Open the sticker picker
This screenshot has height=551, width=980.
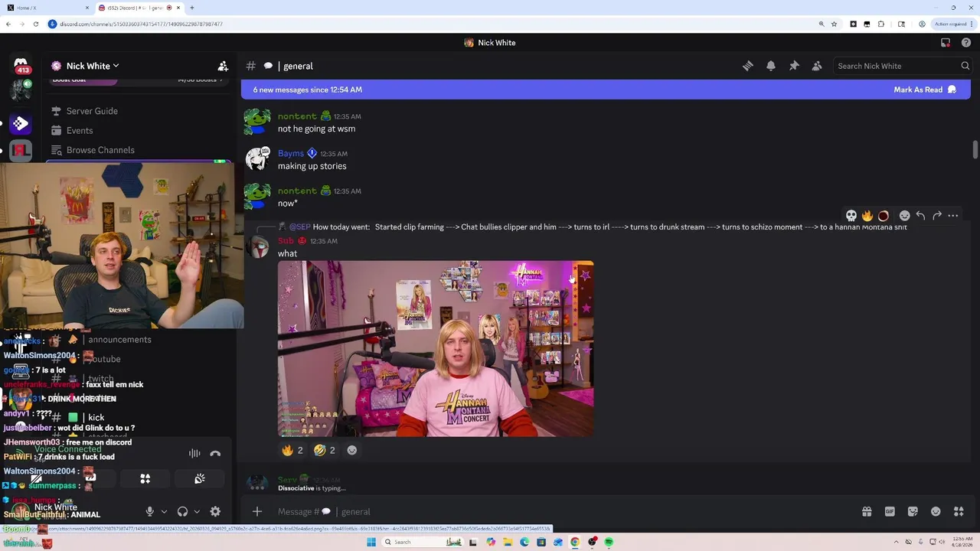click(x=913, y=511)
